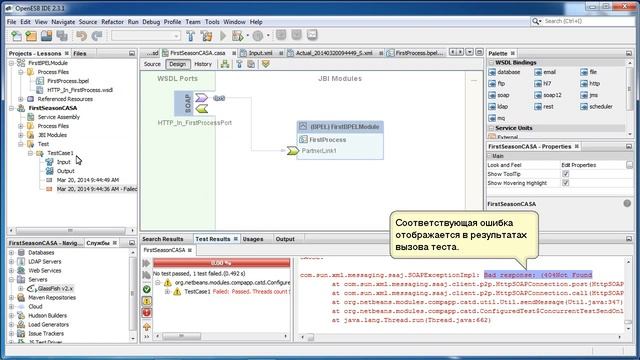Click the New Project toolbar icon

[31, 36]
